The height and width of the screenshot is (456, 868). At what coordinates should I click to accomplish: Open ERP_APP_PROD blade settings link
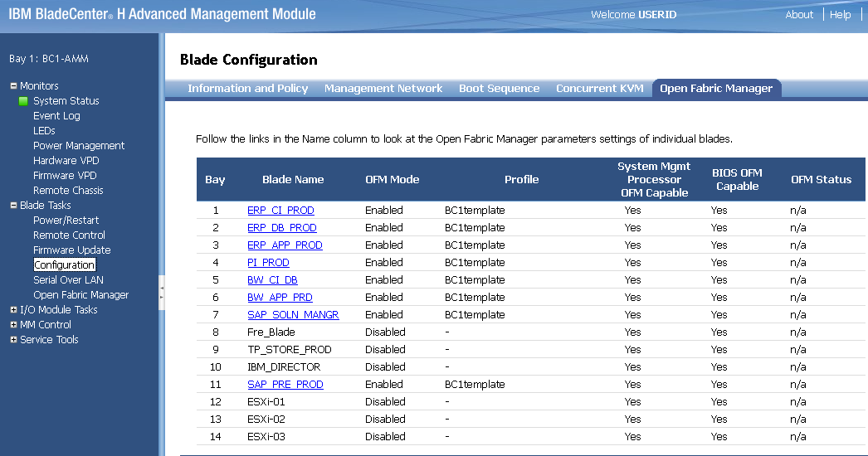click(x=285, y=245)
